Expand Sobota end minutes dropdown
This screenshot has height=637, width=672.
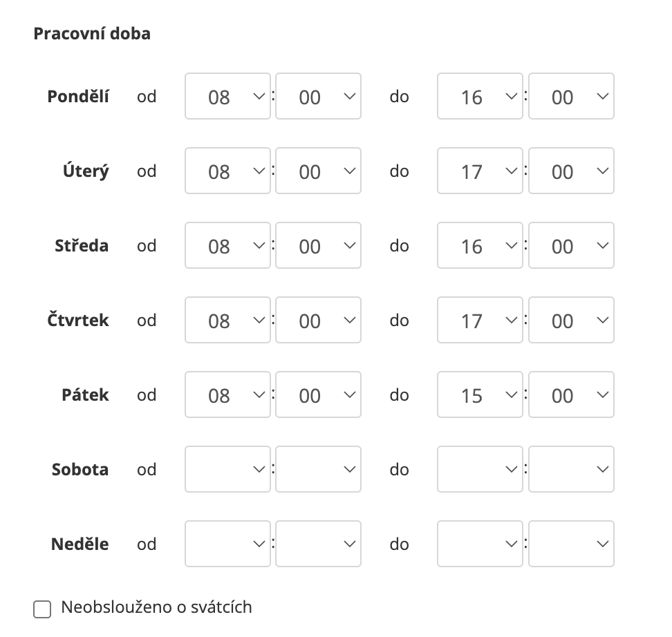(x=571, y=470)
